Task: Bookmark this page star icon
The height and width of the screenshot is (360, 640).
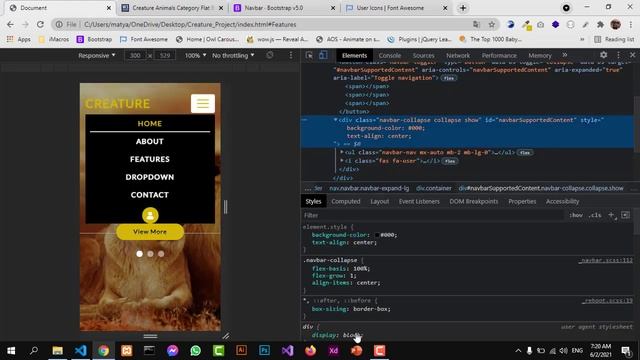Action: click(x=491, y=24)
